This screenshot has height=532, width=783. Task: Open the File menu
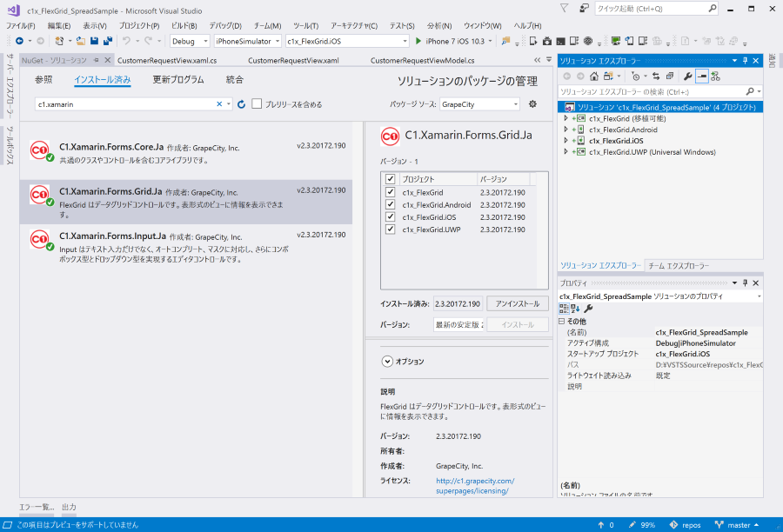tap(21, 25)
